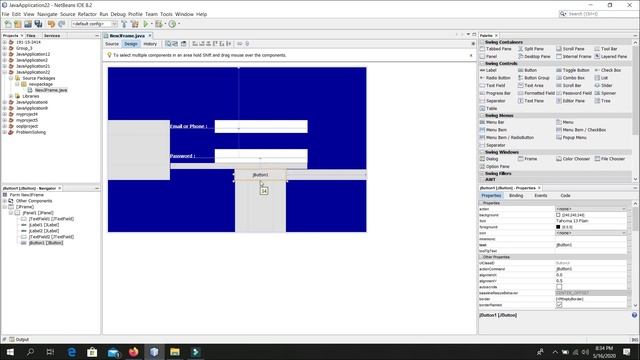Click the Open Project toolbar icon
Viewport: 640px width, 360px height.
click(28, 24)
